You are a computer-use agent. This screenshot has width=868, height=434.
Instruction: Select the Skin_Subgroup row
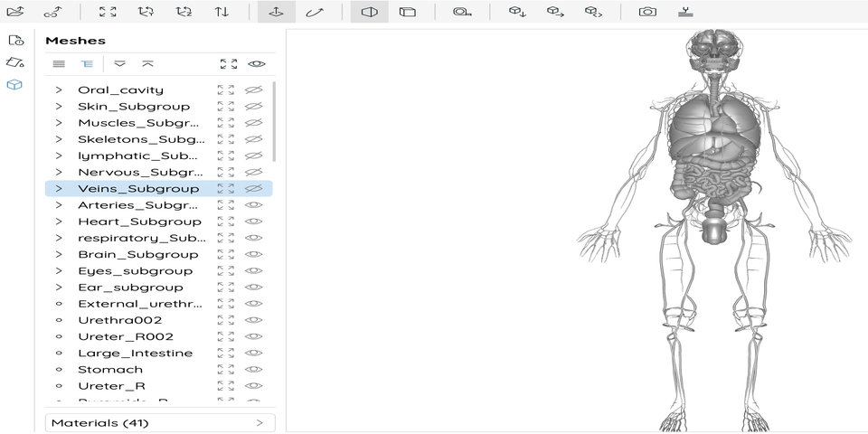click(x=158, y=107)
